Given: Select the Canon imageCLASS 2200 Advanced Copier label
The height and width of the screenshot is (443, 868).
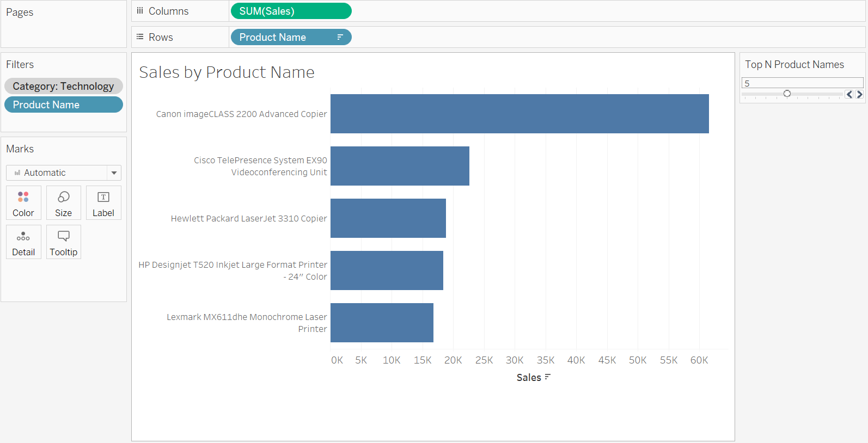Looking at the screenshot, I should coord(242,114).
